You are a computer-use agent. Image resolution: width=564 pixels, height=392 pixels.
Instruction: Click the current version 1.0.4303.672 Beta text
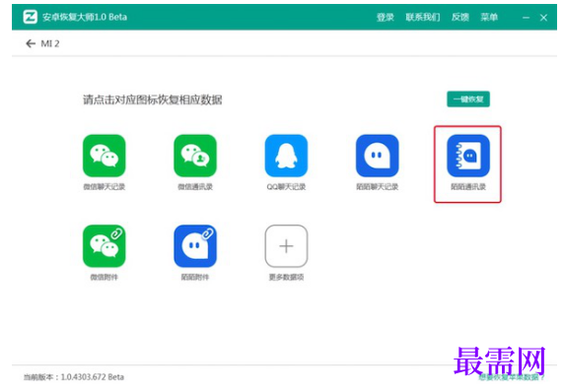[x=74, y=377]
